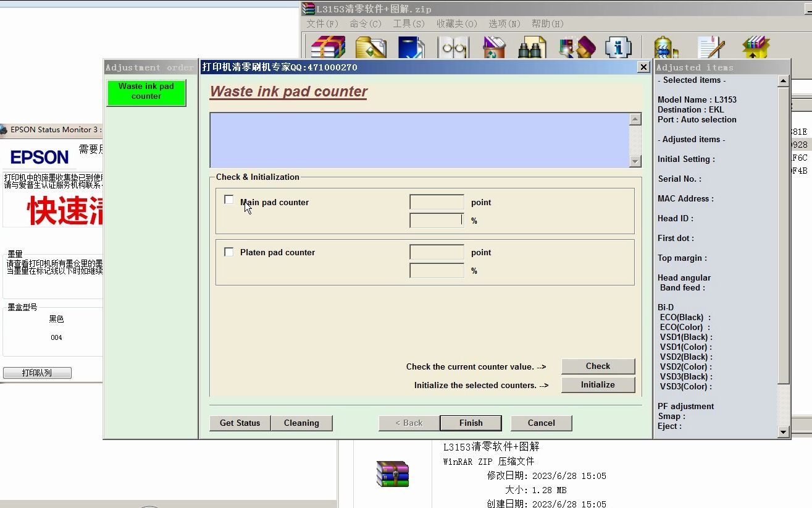
Task: Click the Cleaning button
Action: [x=301, y=423]
